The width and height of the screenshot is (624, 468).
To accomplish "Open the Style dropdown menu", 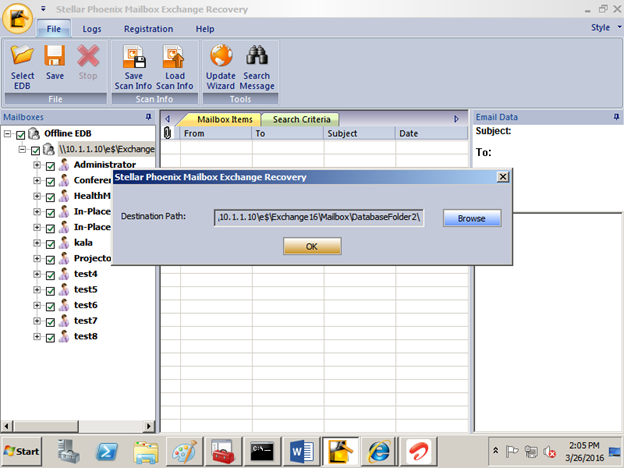I will coord(606,27).
